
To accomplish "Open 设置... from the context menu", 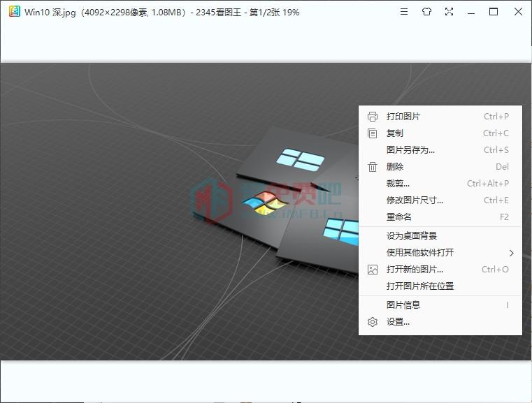I will 440,322.
